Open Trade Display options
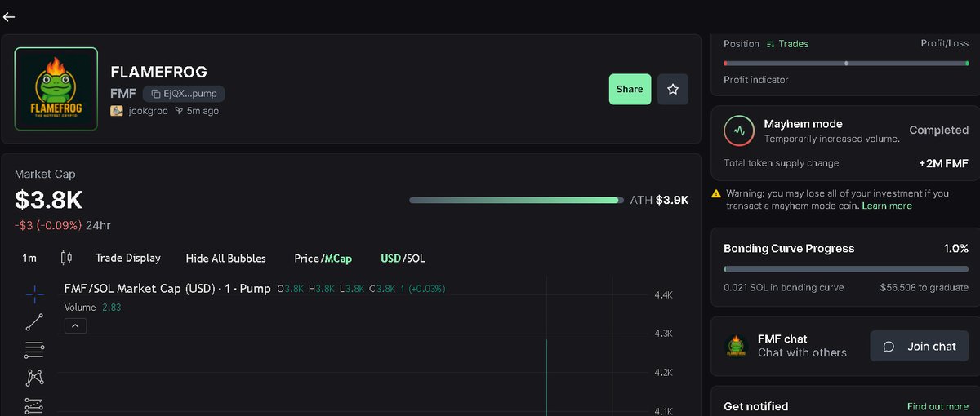This screenshot has width=980, height=416. pyautogui.click(x=127, y=258)
